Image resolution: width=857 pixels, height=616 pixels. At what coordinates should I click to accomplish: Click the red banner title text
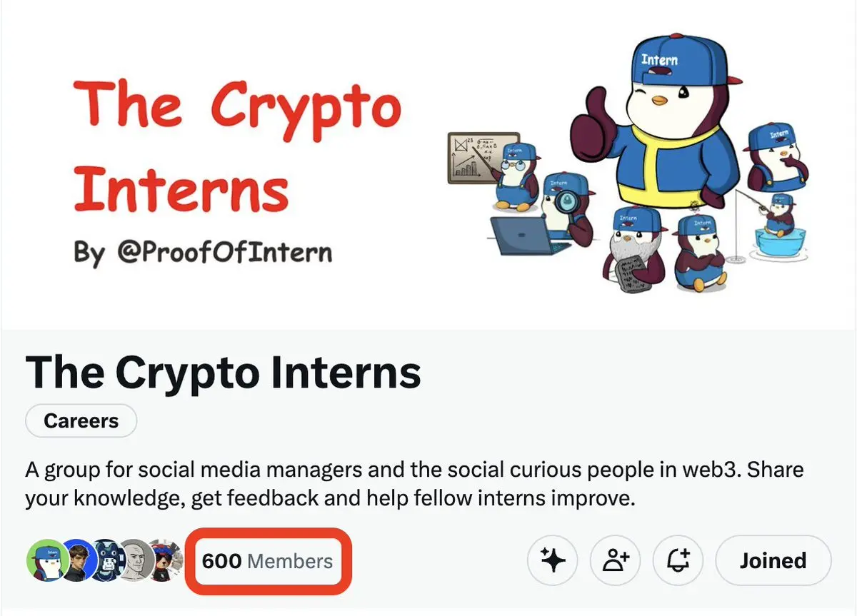click(x=237, y=146)
